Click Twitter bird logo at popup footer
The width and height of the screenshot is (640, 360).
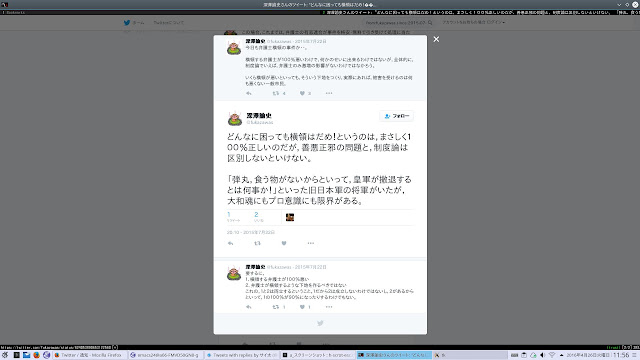[320, 323]
